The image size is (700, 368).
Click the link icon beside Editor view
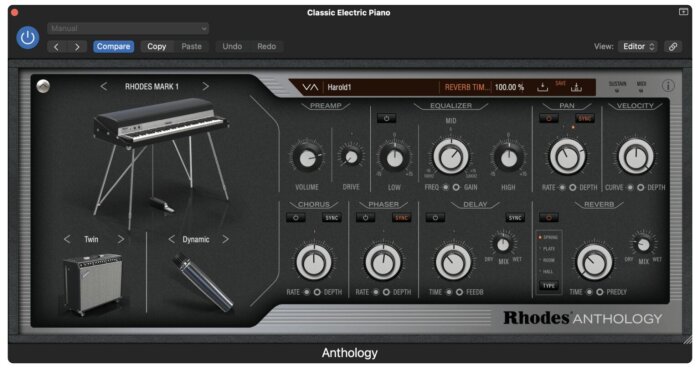[x=673, y=46]
